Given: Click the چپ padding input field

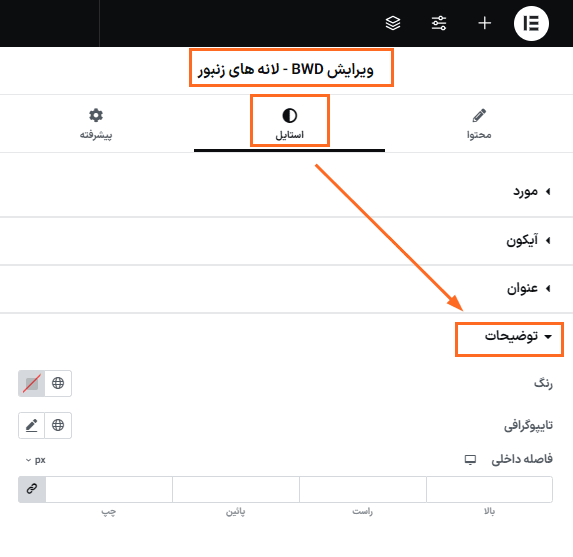Looking at the screenshot, I should click(x=109, y=489).
